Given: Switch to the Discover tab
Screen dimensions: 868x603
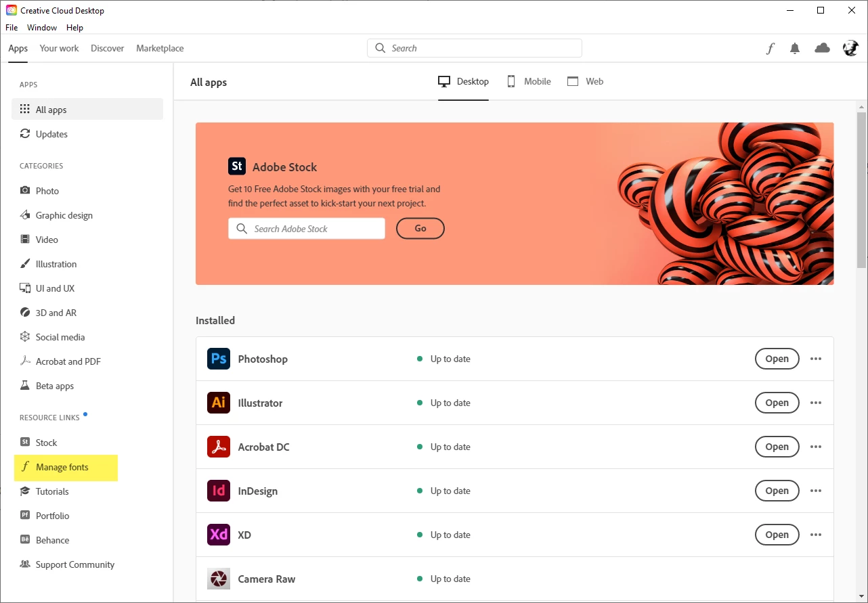Looking at the screenshot, I should click(x=108, y=48).
